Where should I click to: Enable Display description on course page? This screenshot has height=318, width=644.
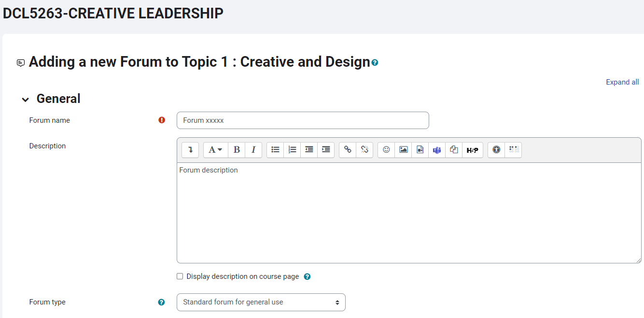click(180, 276)
